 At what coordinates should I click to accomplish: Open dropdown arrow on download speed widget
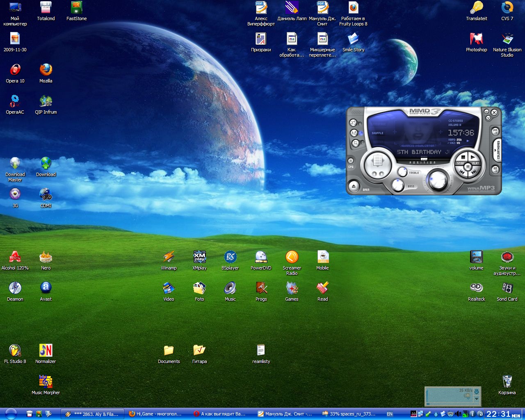[x=477, y=399]
